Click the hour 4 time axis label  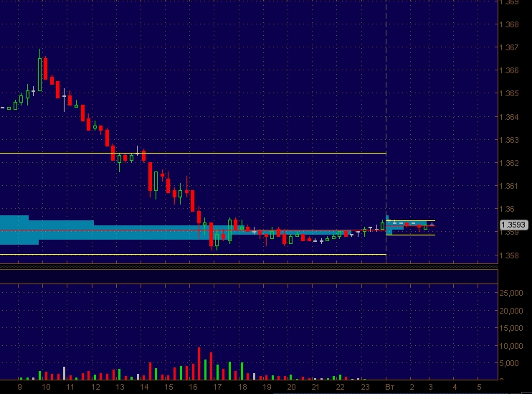(x=455, y=387)
